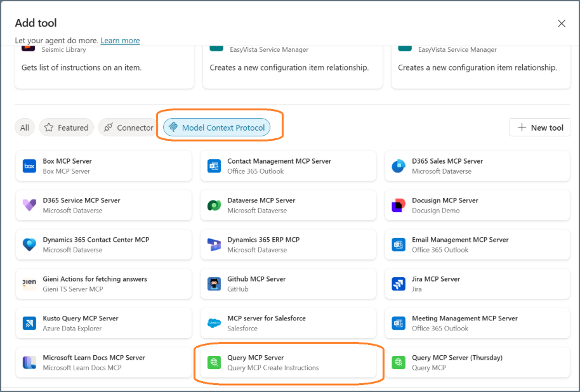Click the Query MCP Server (Thursday) icon
The height and width of the screenshot is (392, 580).
click(x=399, y=362)
